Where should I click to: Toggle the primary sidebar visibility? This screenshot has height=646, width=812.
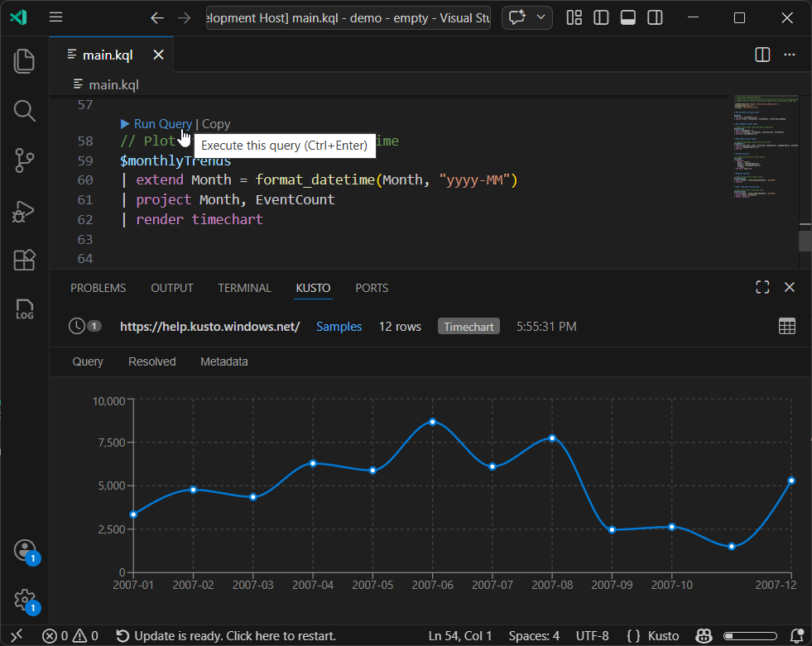click(x=601, y=17)
